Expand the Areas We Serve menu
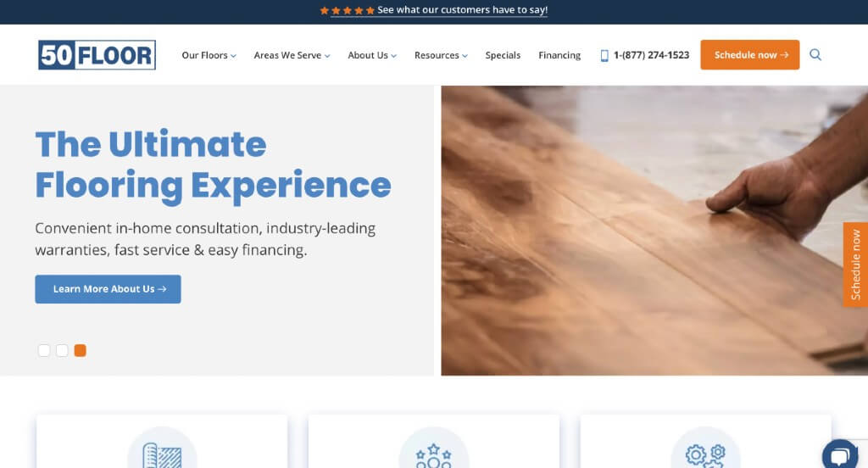 point(292,55)
